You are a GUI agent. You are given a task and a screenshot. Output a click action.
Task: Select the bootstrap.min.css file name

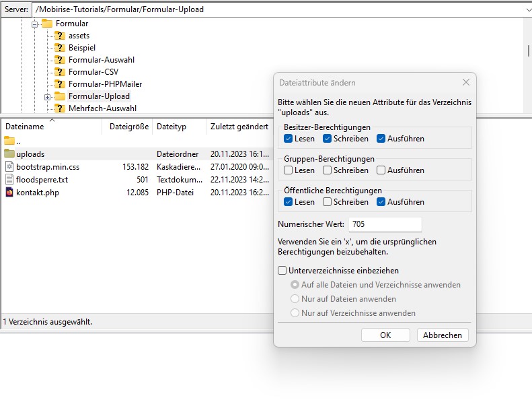48,167
